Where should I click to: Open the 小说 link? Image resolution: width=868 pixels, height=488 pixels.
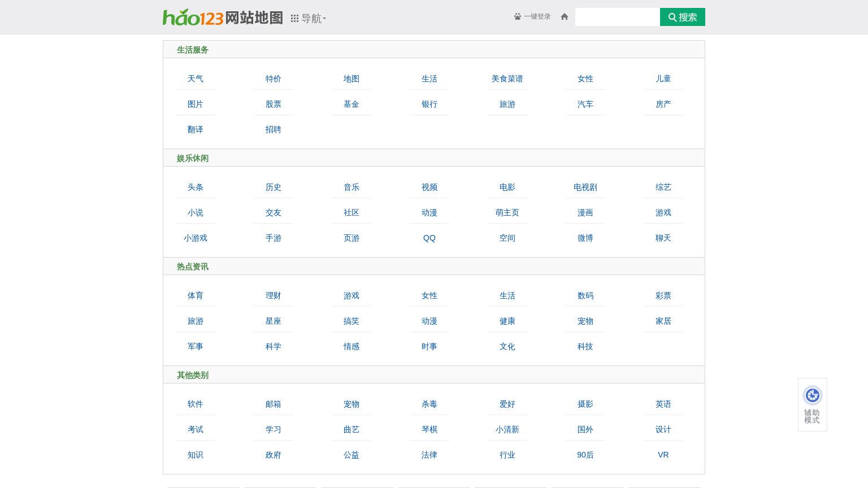(x=196, y=212)
